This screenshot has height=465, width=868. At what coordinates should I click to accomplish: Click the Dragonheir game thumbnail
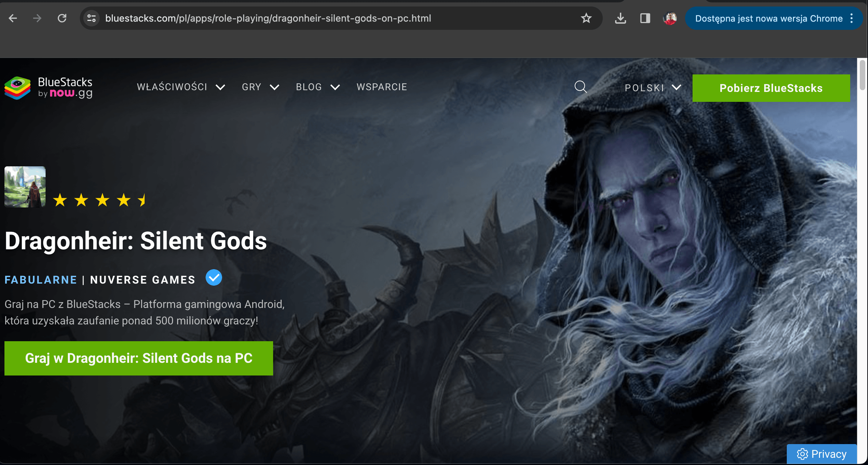[x=25, y=187]
